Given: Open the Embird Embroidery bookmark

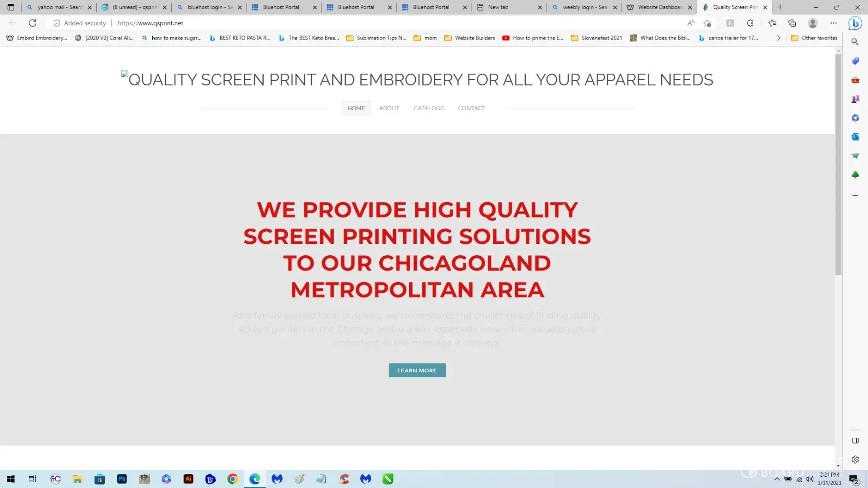Looking at the screenshot, I should (37, 38).
